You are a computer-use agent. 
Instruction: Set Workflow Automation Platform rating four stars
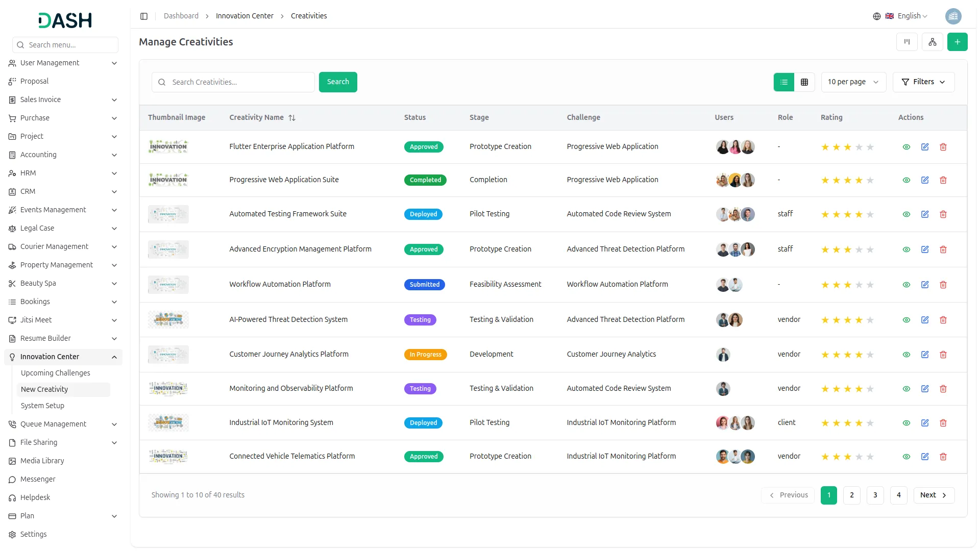pos(859,285)
